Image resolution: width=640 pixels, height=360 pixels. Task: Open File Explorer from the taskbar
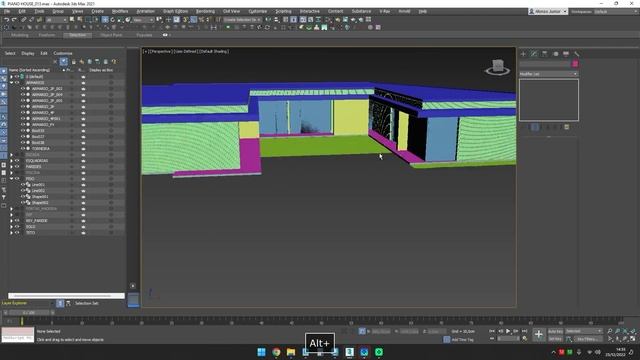coord(291,352)
